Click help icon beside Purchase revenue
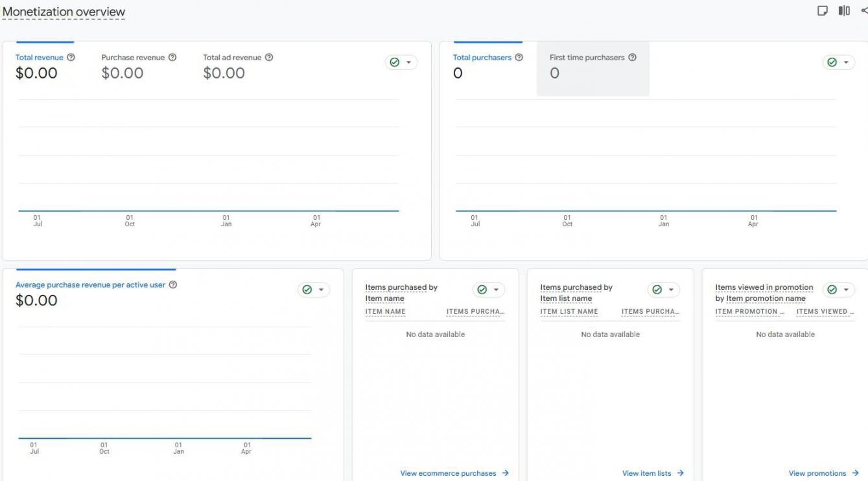Image resolution: width=868 pixels, height=481 pixels. tap(172, 57)
